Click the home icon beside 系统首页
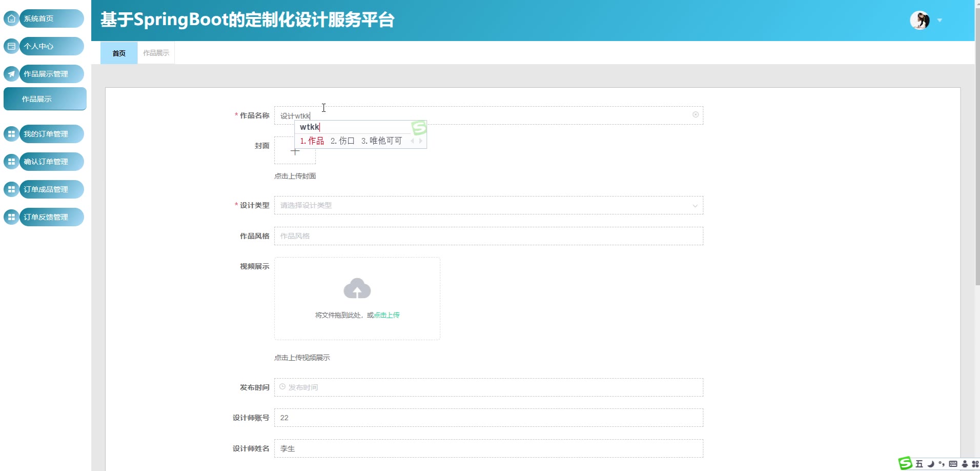The image size is (980, 471). 11,18
